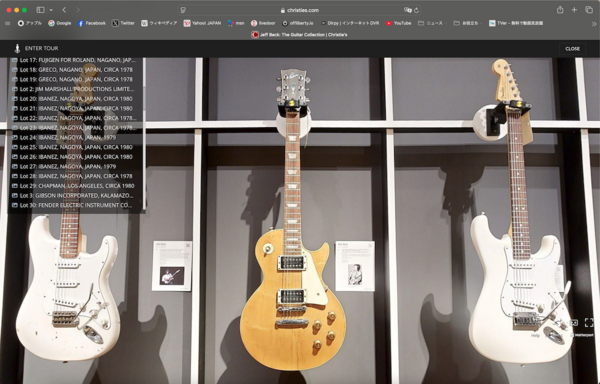Expand the お役立ち bookmarks folder

467,23
